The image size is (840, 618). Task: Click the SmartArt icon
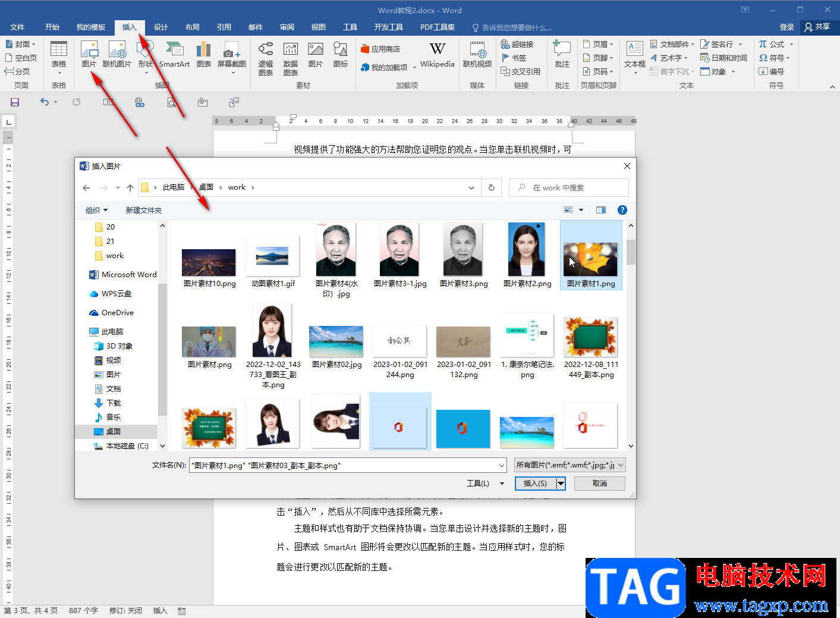coord(174,54)
